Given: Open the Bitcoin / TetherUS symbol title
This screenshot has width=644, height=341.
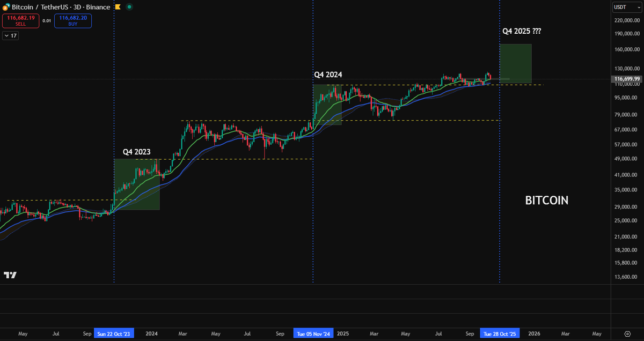Looking at the screenshot, I should click(x=61, y=8).
